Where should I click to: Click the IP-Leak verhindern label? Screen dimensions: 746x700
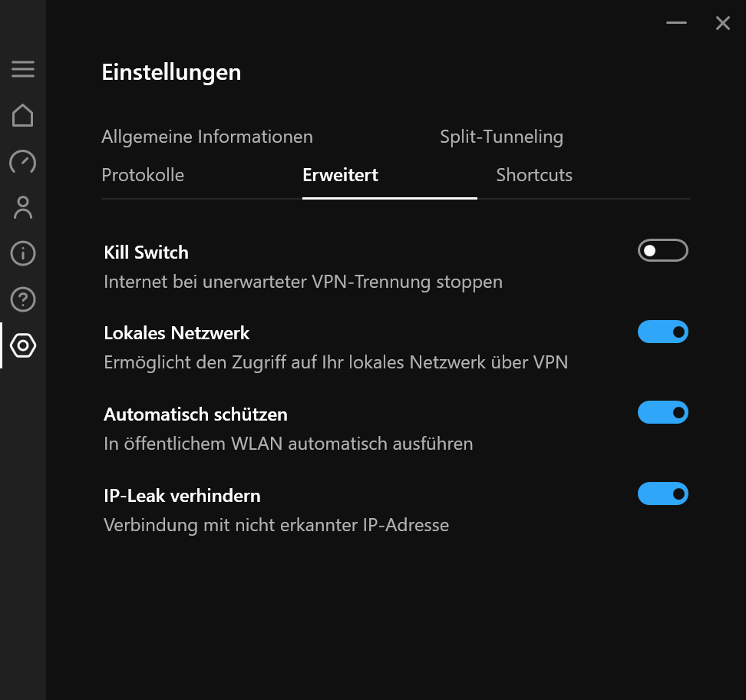[x=182, y=496]
